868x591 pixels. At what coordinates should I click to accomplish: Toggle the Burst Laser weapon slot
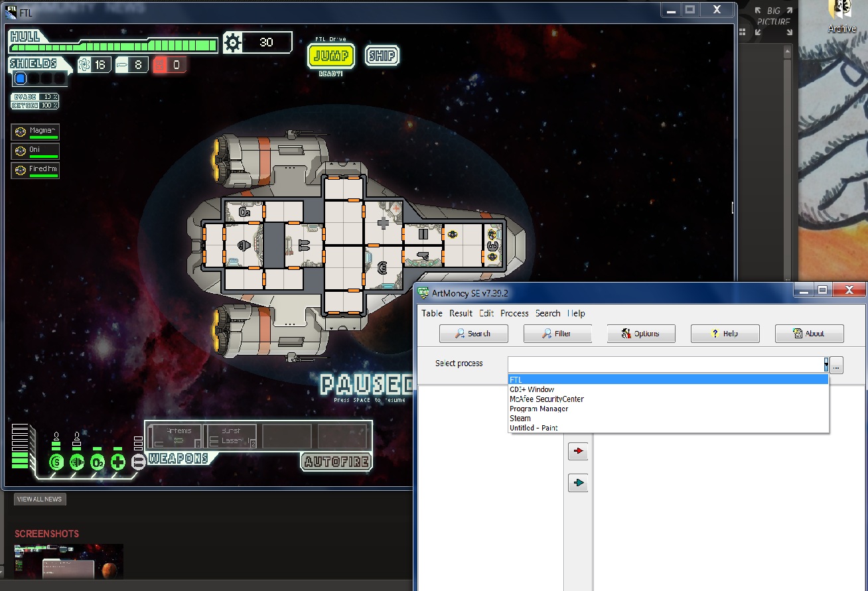[x=230, y=436]
